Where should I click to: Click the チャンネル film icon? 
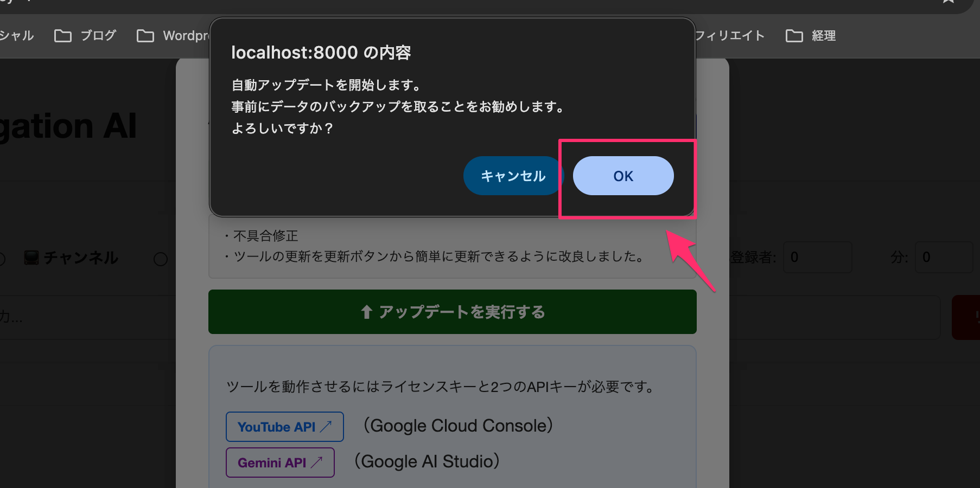tap(31, 258)
